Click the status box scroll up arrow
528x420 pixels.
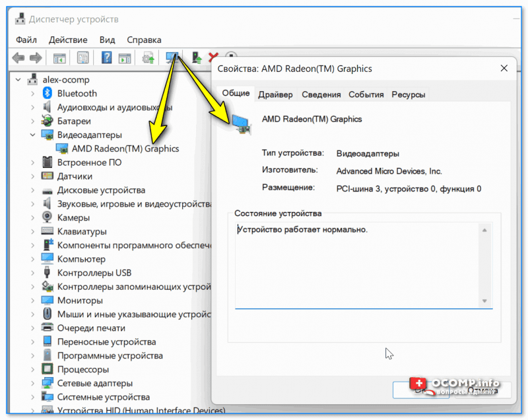click(x=484, y=230)
